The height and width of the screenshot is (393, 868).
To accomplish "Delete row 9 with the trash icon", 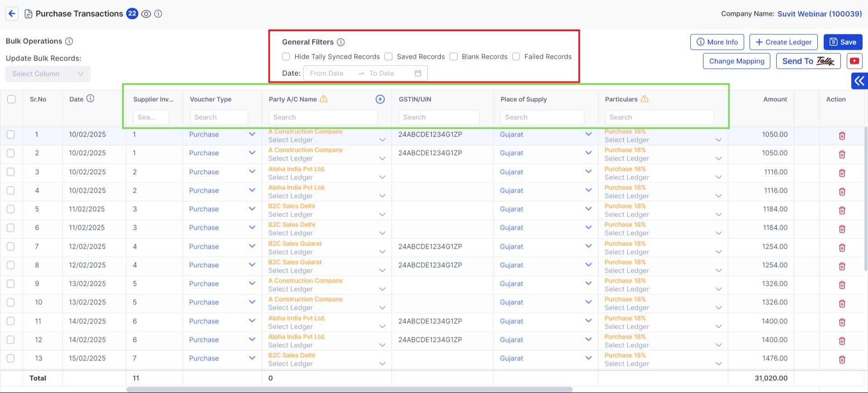I will (842, 285).
